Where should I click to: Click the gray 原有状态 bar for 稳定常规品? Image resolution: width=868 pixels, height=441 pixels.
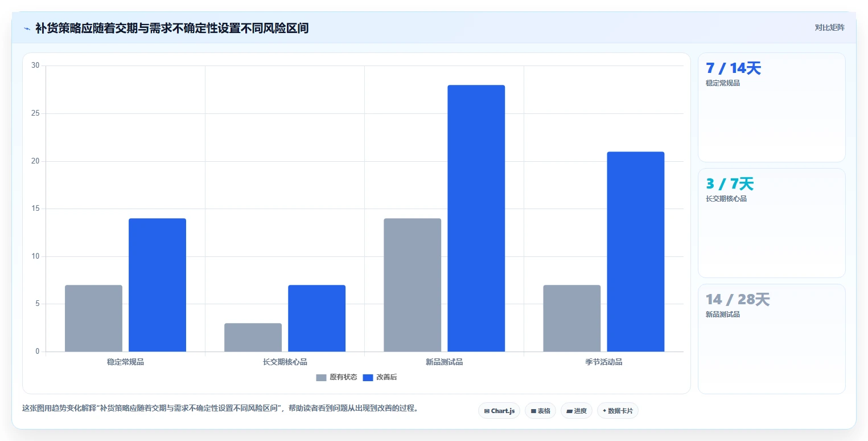click(93, 318)
